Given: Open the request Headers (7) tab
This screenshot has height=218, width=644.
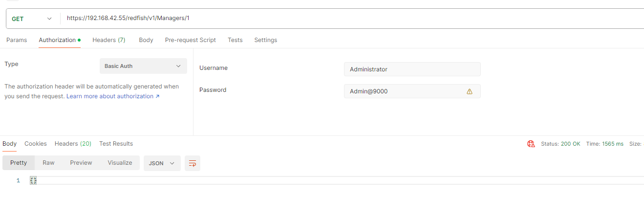Looking at the screenshot, I should point(108,40).
